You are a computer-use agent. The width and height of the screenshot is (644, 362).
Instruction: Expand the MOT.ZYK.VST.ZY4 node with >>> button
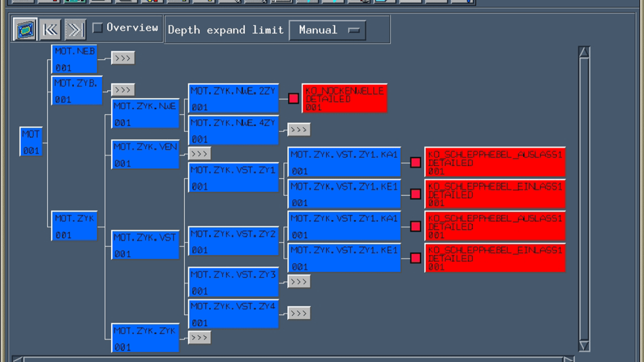tap(298, 313)
